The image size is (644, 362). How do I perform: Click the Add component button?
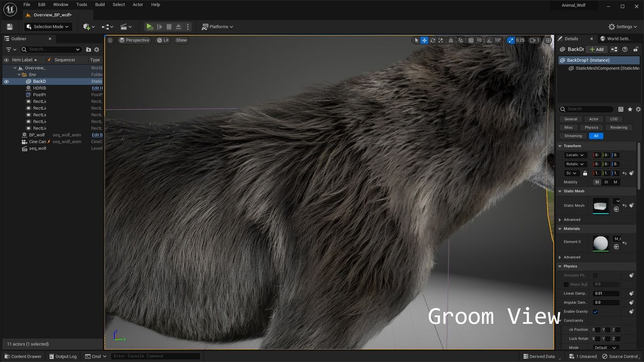click(597, 49)
